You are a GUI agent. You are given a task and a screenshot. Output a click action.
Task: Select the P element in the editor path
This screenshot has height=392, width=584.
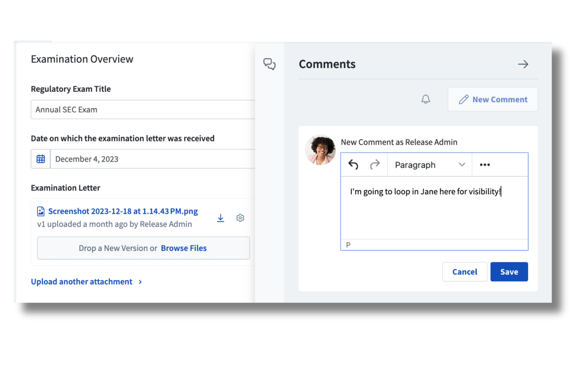[x=348, y=244]
